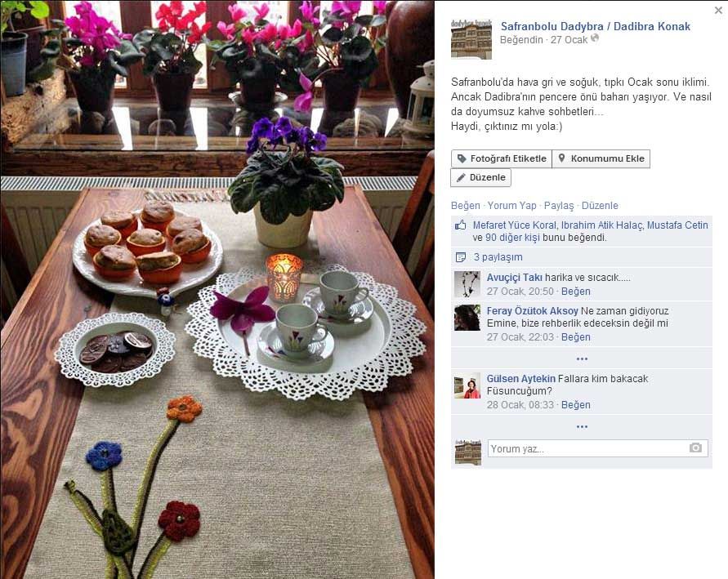Open Safranbolu Dadybra page profile picture
728x579 pixels.
coord(471,39)
